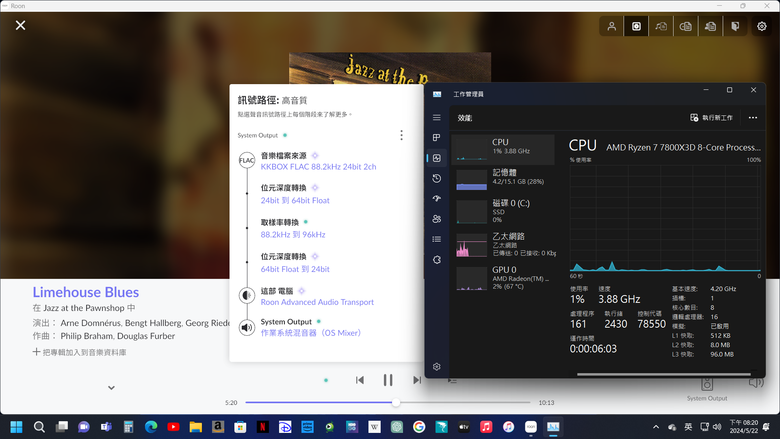Open Netflix from the taskbar
The image size is (780, 439).
(263, 427)
